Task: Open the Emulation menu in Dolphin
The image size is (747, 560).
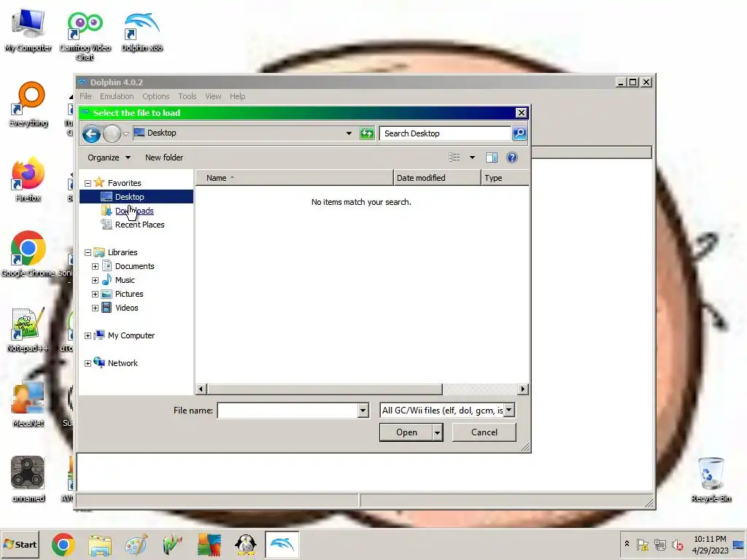Action: click(117, 96)
